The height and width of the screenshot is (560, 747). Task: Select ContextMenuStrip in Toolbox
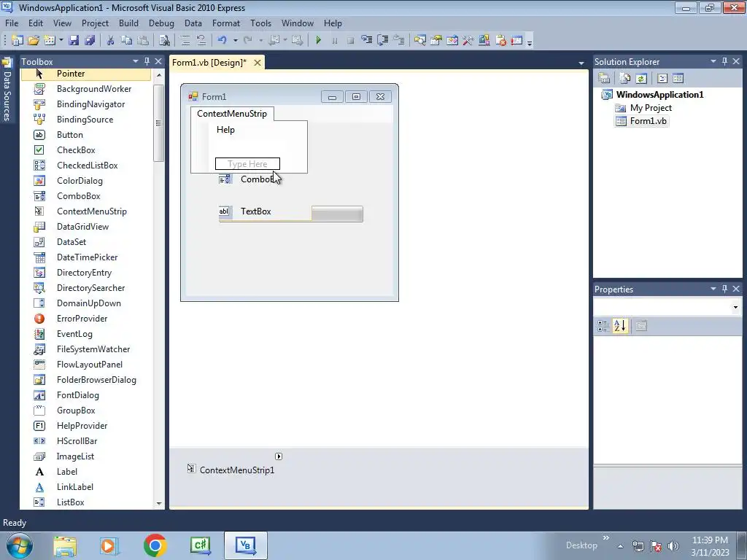click(x=91, y=211)
